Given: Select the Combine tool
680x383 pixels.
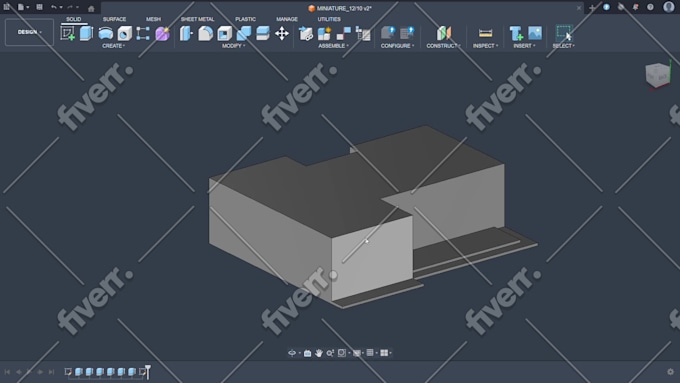Looking at the screenshot, I should pos(244,33).
